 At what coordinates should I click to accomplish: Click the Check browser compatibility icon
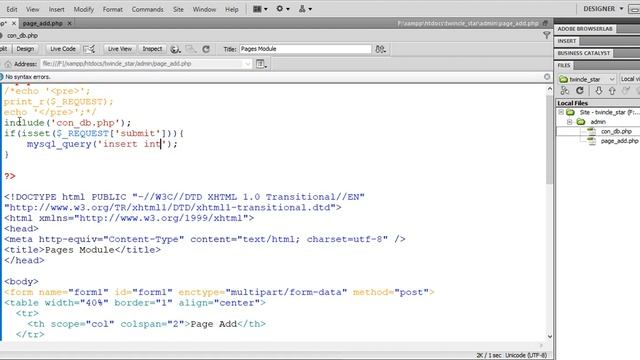pyautogui.click(x=89, y=49)
